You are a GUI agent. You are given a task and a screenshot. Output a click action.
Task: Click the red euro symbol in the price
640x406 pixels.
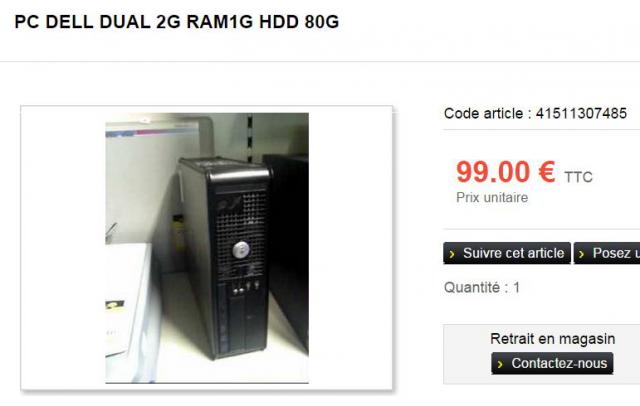(547, 172)
